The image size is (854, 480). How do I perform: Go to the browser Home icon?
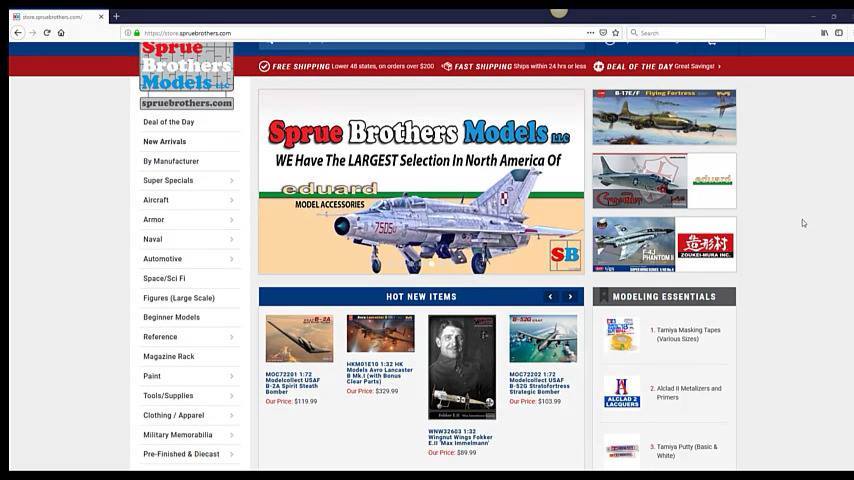[x=61, y=33]
